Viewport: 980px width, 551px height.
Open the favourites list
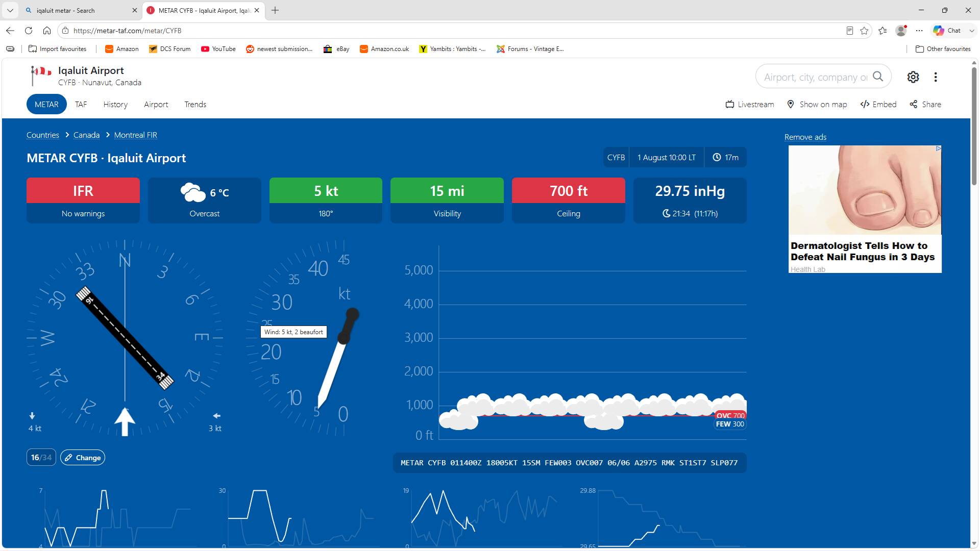pos(883,31)
